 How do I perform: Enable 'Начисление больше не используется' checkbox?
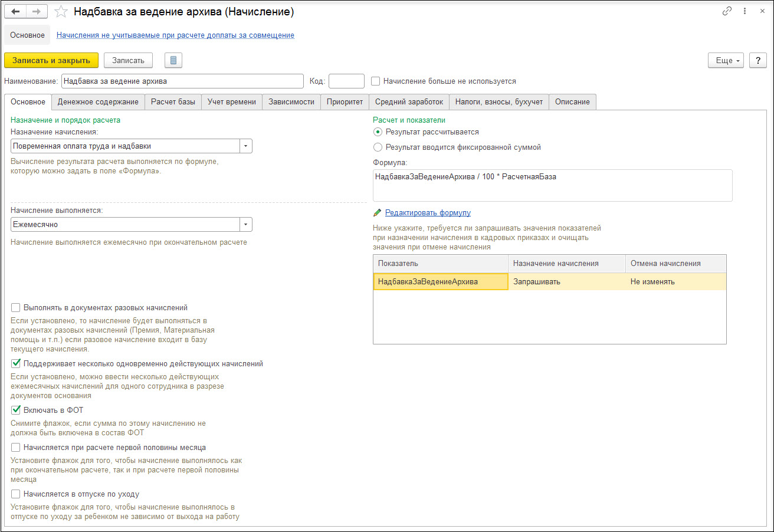tap(376, 81)
